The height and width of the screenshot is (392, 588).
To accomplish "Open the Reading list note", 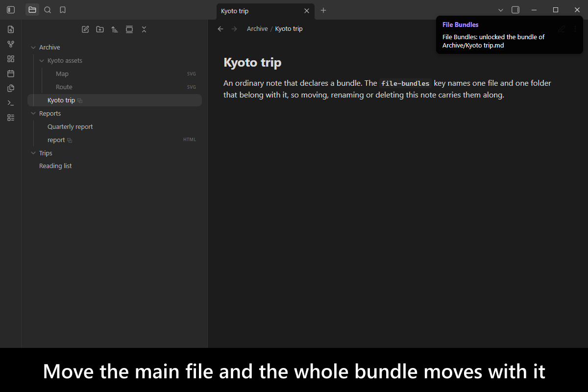I will [115, 166].
